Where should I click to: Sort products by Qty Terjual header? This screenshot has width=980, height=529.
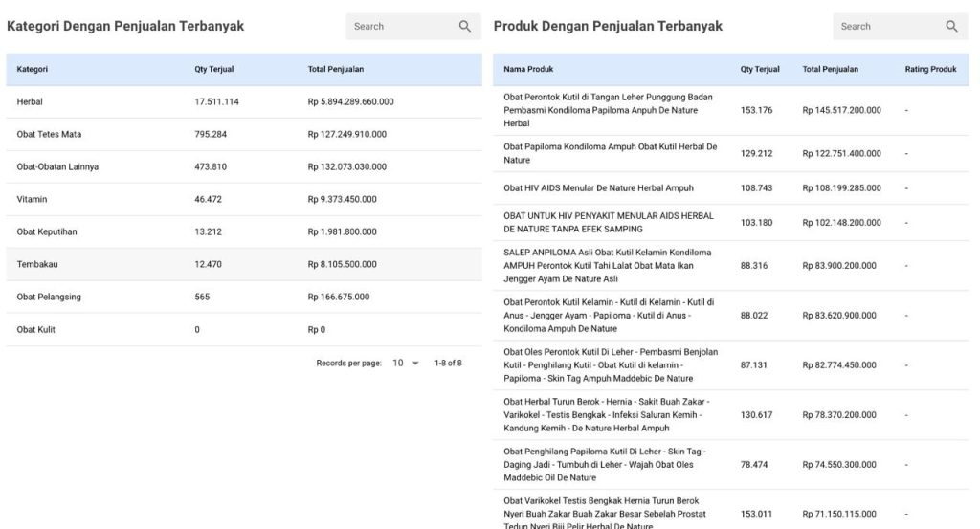tap(760, 69)
